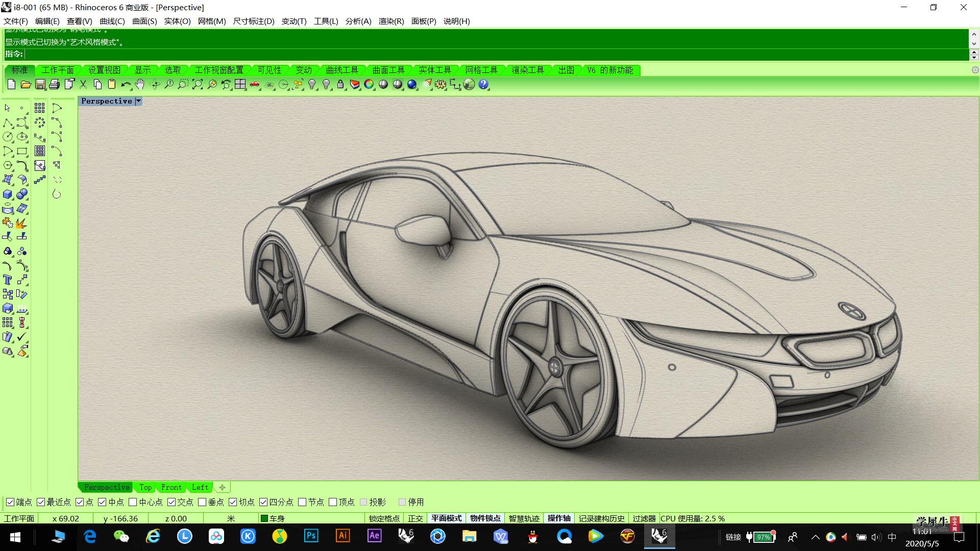Toggle the 交点 object snap checkbox
This screenshot has width=980, height=551.
click(171, 502)
